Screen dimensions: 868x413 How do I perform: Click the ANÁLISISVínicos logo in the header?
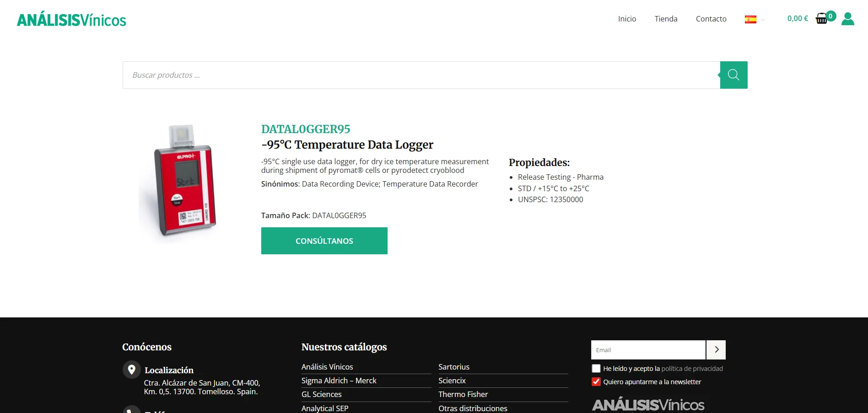[x=71, y=19]
